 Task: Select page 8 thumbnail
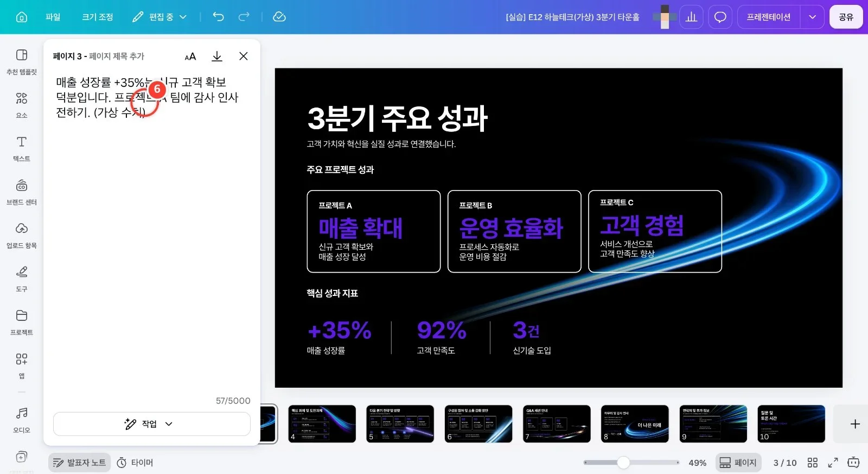point(635,424)
